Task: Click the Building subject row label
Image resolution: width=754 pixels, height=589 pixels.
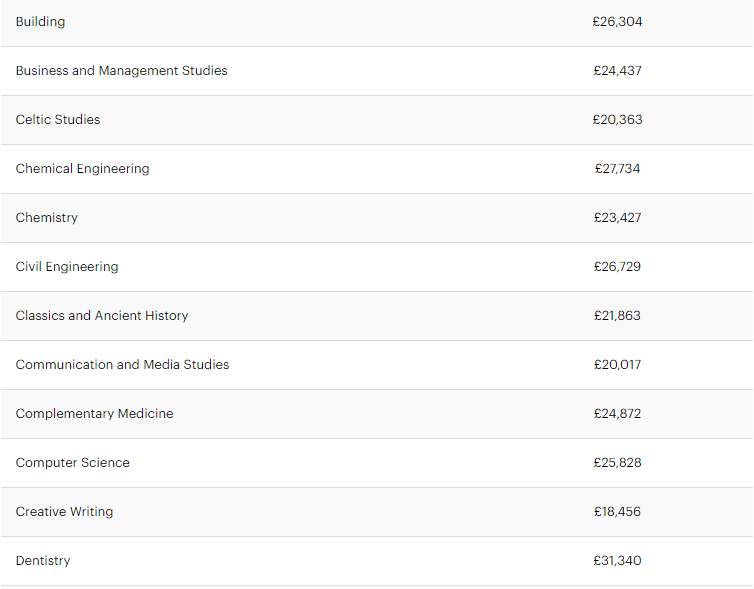Action: 40,22
